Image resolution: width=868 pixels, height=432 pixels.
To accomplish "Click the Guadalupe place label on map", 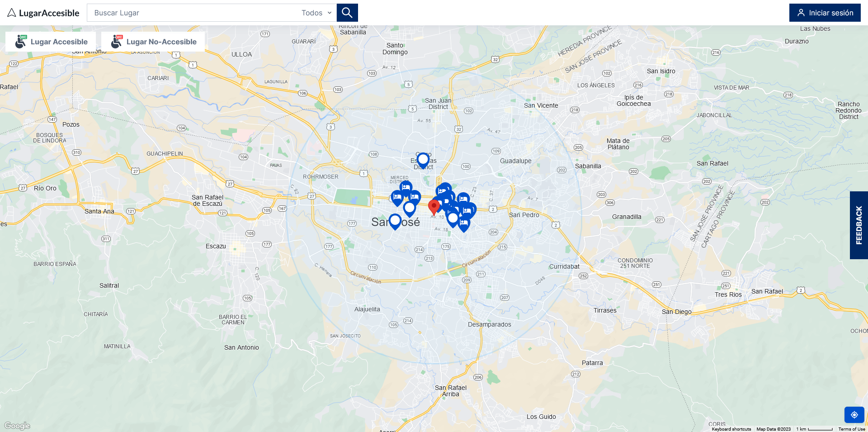I will coord(516,161).
